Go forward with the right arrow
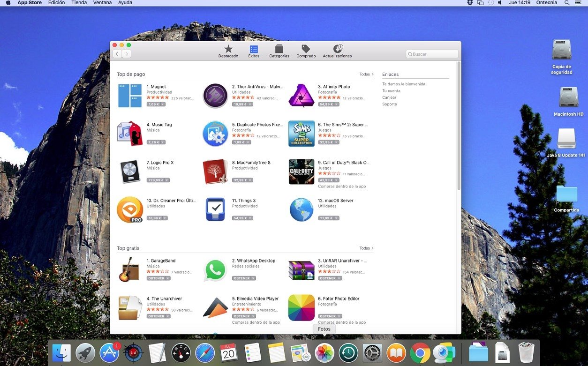The width and height of the screenshot is (588, 366). (x=127, y=54)
